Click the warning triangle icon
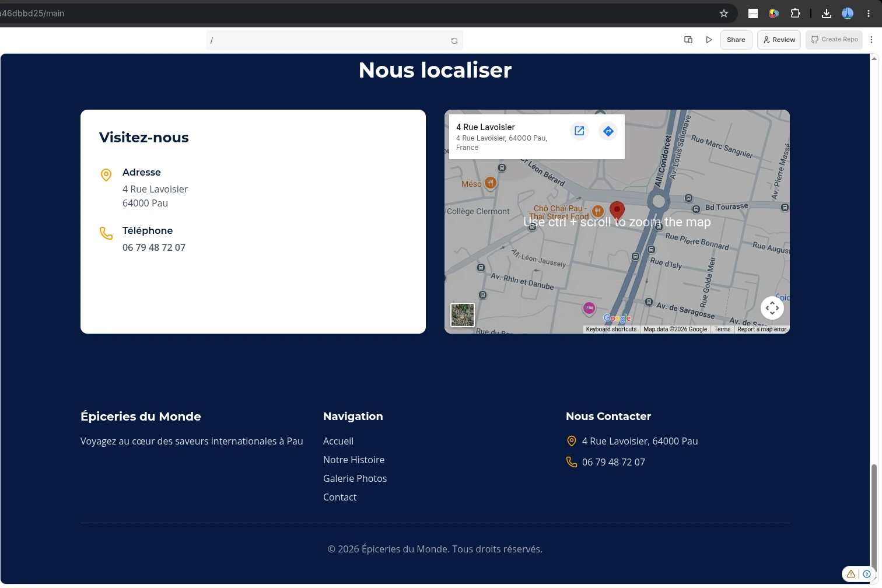 [851, 574]
